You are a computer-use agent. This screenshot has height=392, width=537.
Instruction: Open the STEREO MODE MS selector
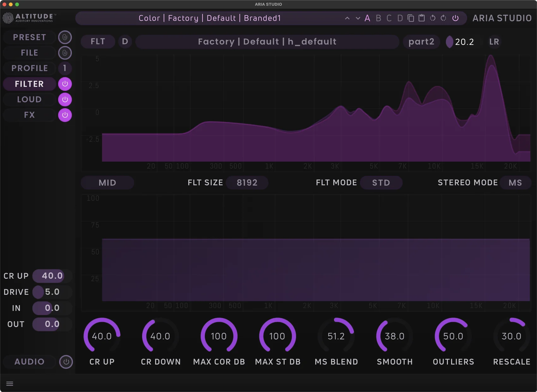click(x=515, y=183)
